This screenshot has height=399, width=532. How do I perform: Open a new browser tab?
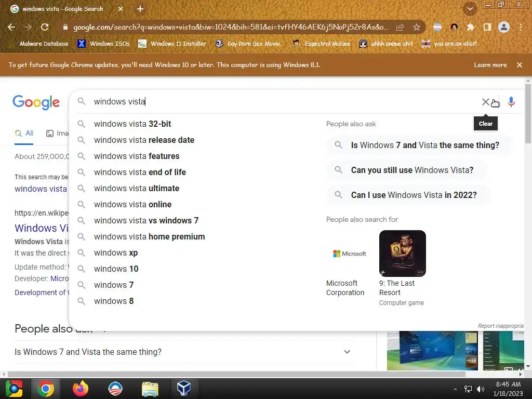click(140, 9)
